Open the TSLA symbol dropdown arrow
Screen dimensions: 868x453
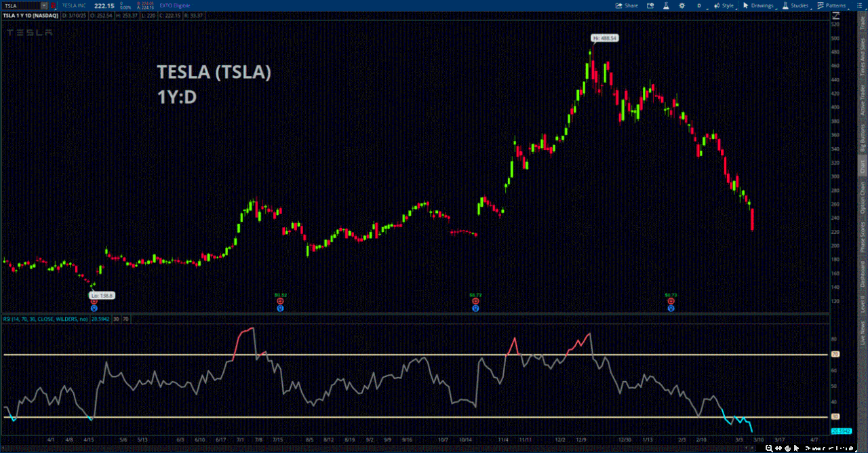coord(44,5)
